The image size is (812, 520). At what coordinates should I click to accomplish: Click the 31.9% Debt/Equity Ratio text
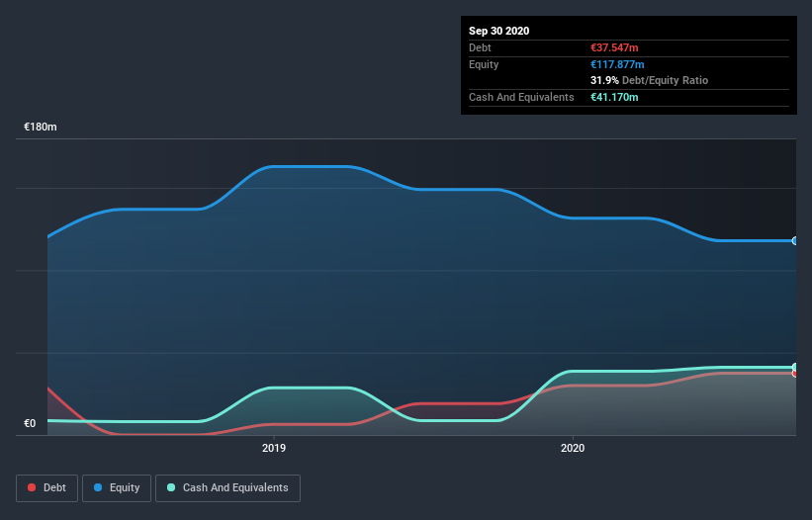(650, 80)
